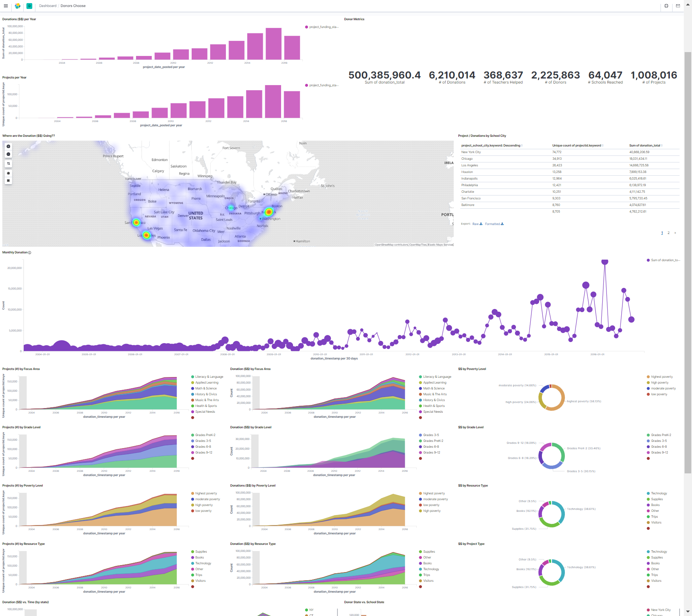Open the newsfeed envelope icon in the top bar
The height and width of the screenshot is (616, 692).
(678, 6)
